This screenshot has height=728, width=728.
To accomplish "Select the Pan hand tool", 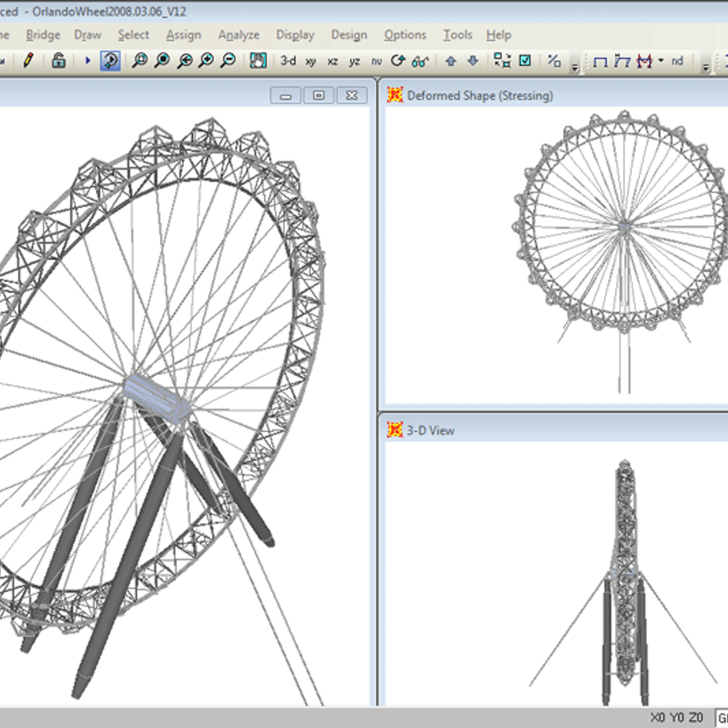I will [258, 60].
